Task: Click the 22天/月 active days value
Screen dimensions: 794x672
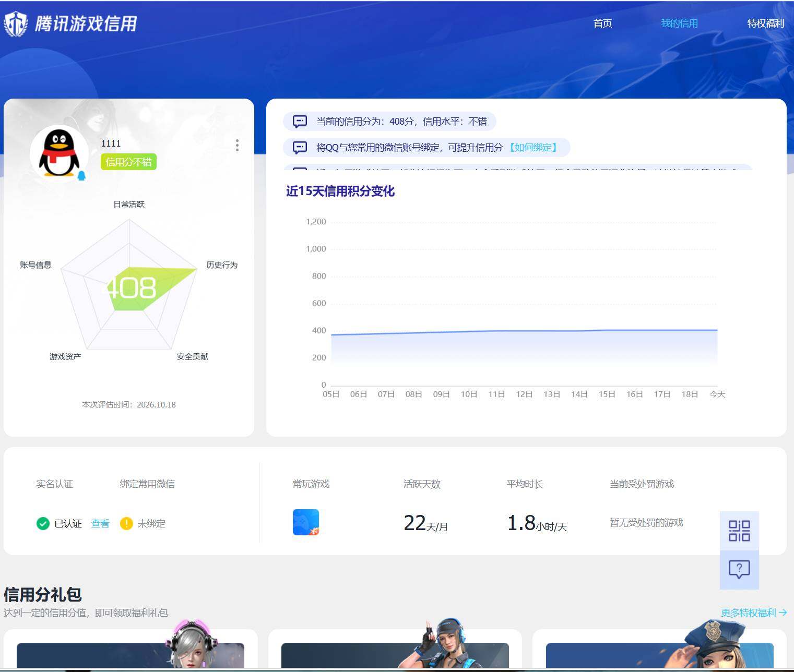Action: tap(425, 523)
